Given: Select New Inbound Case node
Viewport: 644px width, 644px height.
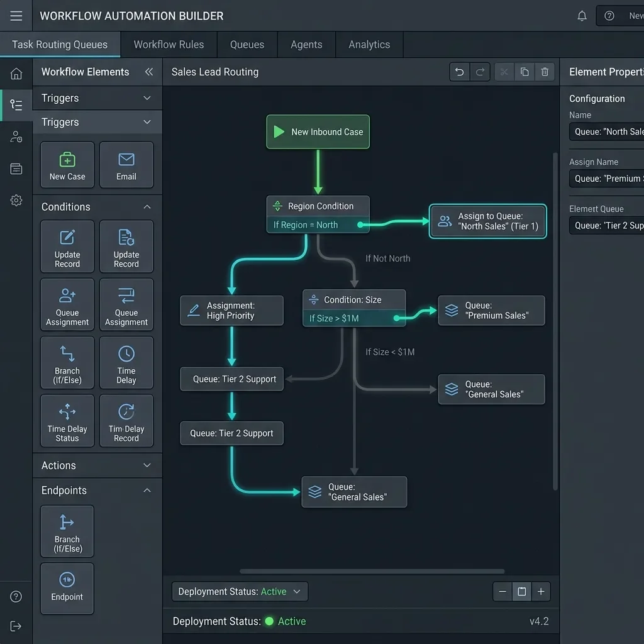Looking at the screenshot, I should click(318, 132).
